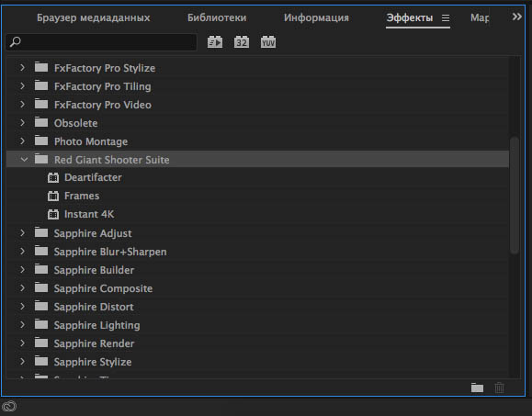This screenshot has width=532, height=416.
Task: Expand the Sapphire Builder folder
Action: pyautogui.click(x=22, y=270)
